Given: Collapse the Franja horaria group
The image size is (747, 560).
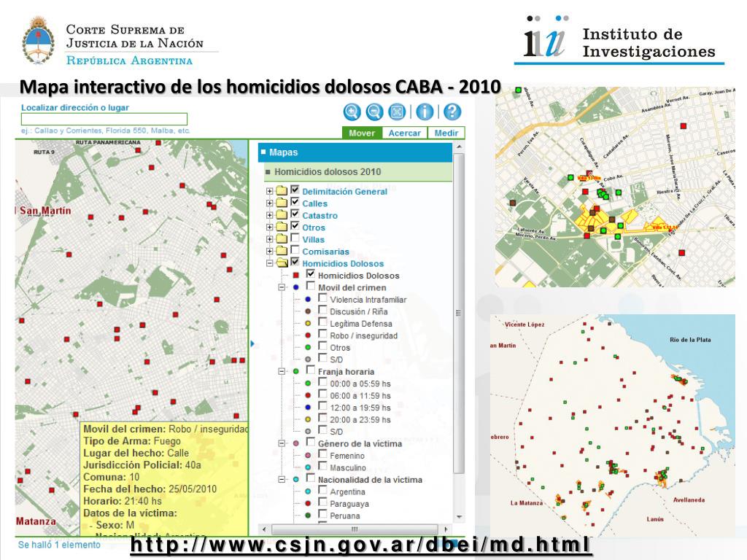Looking at the screenshot, I should click(x=282, y=371).
